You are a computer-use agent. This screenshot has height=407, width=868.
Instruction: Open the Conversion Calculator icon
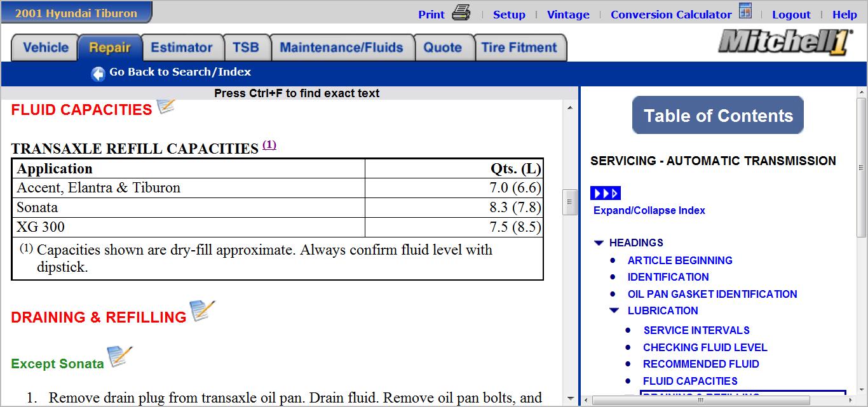[x=745, y=11]
